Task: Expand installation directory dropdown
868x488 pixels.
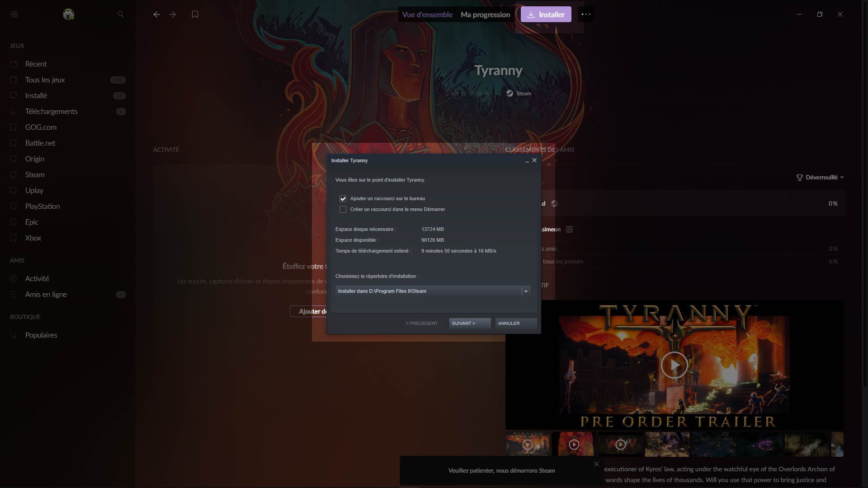Action: coord(526,291)
